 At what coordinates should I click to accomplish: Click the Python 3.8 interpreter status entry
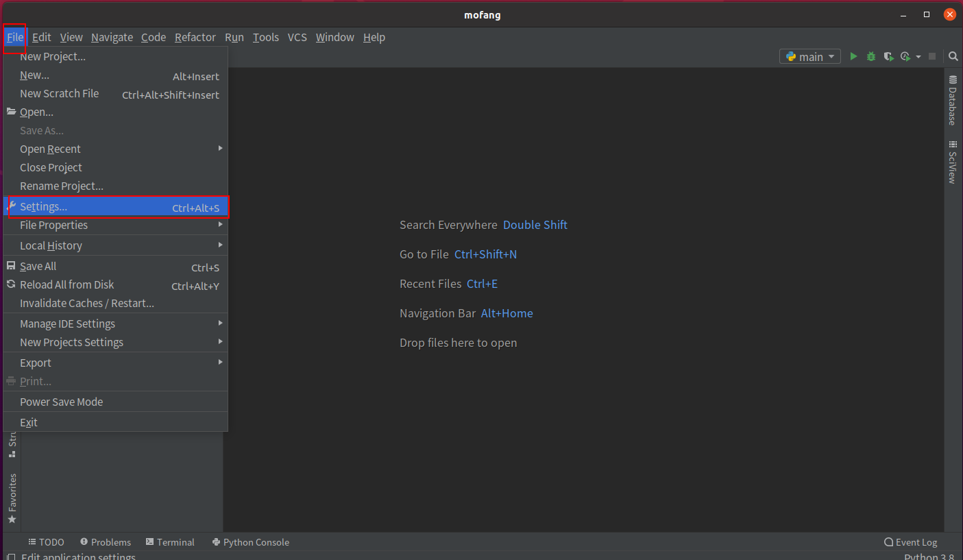click(x=929, y=556)
